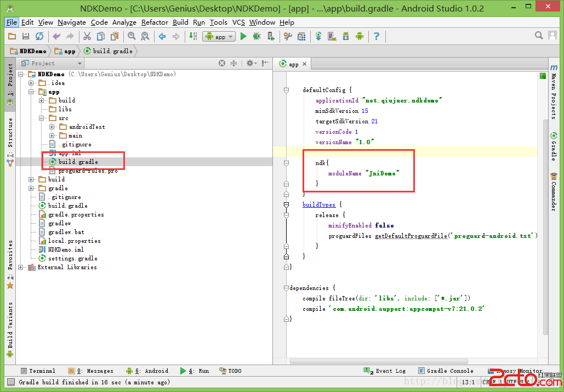Open the File menu
This screenshot has width=564, height=392.
[12, 22]
